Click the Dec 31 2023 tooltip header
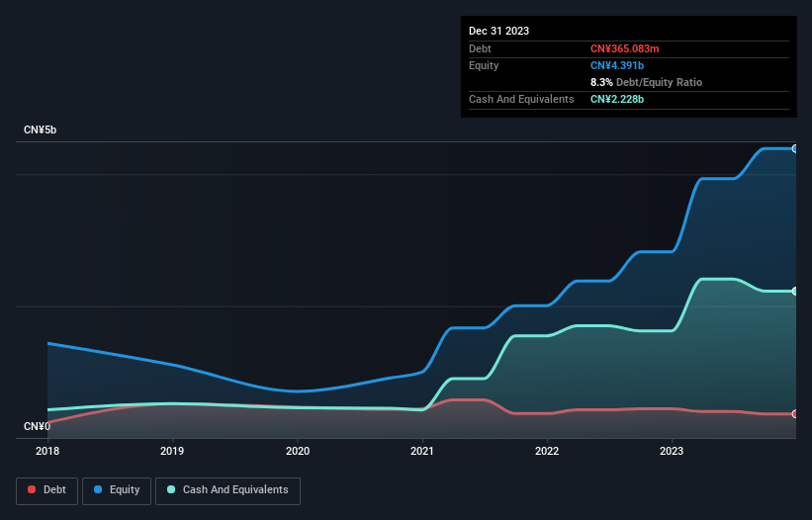 pos(498,31)
